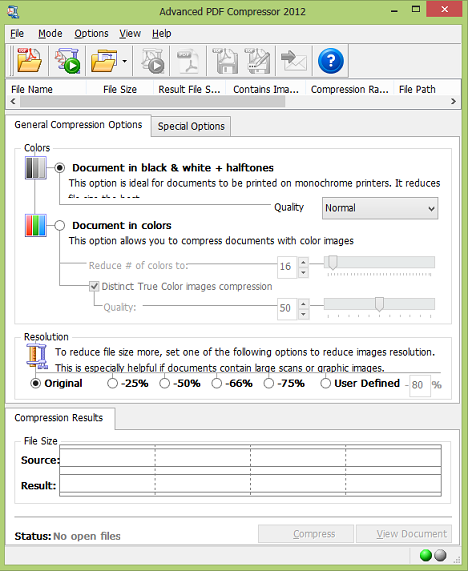
Task: Click the reduce colors slider handle
Action: pyautogui.click(x=333, y=262)
